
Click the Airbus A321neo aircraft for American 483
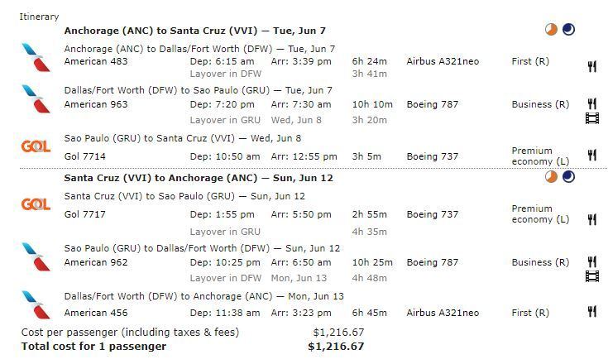pos(443,61)
